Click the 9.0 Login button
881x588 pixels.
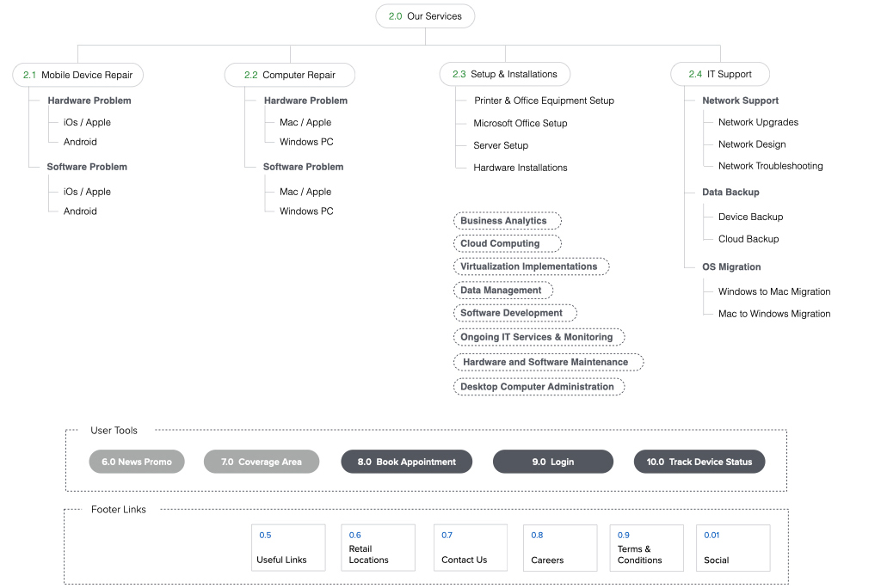point(552,462)
